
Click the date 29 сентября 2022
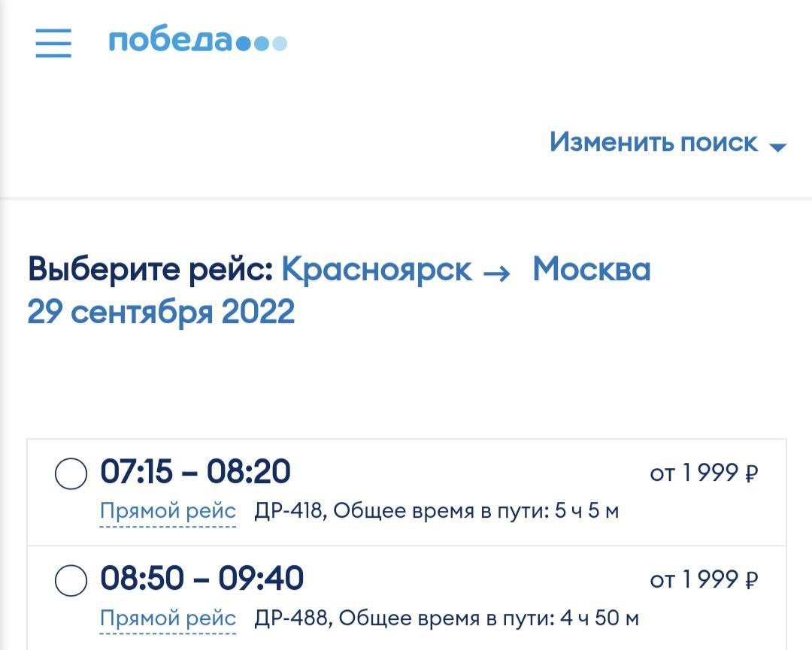click(x=161, y=312)
